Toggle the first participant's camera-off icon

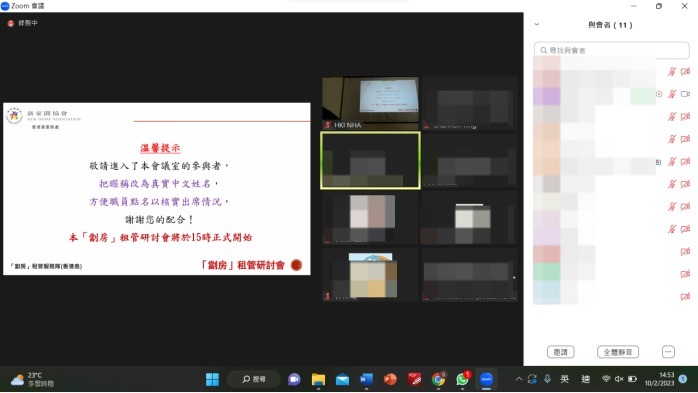coord(686,72)
